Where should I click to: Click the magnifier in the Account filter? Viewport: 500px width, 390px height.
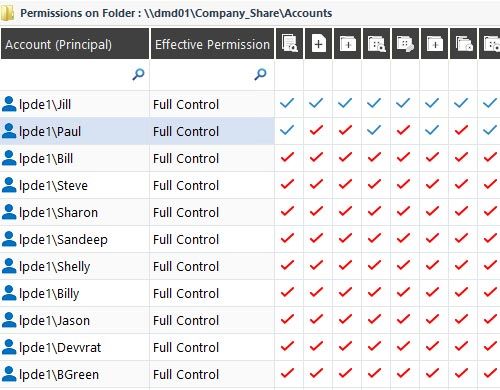point(138,74)
